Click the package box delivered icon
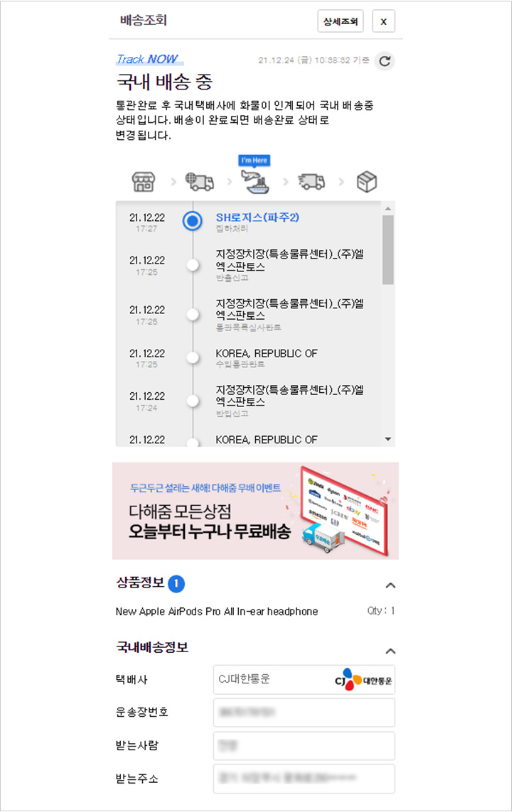 [367, 182]
